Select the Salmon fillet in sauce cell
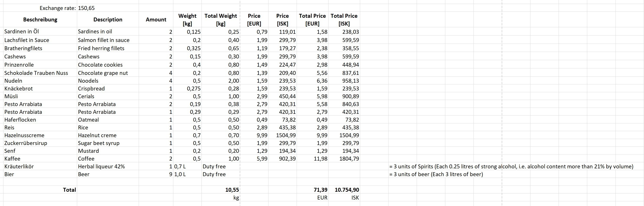644x206 pixels. pyautogui.click(x=108, y=40)
